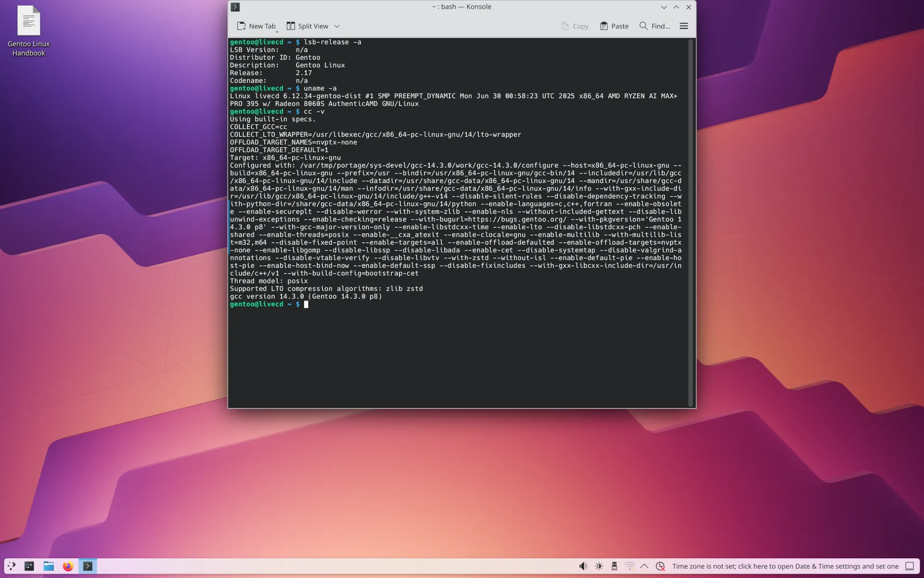
Task: Click the terminal vertical scrollbar
Action: [691, 222]
